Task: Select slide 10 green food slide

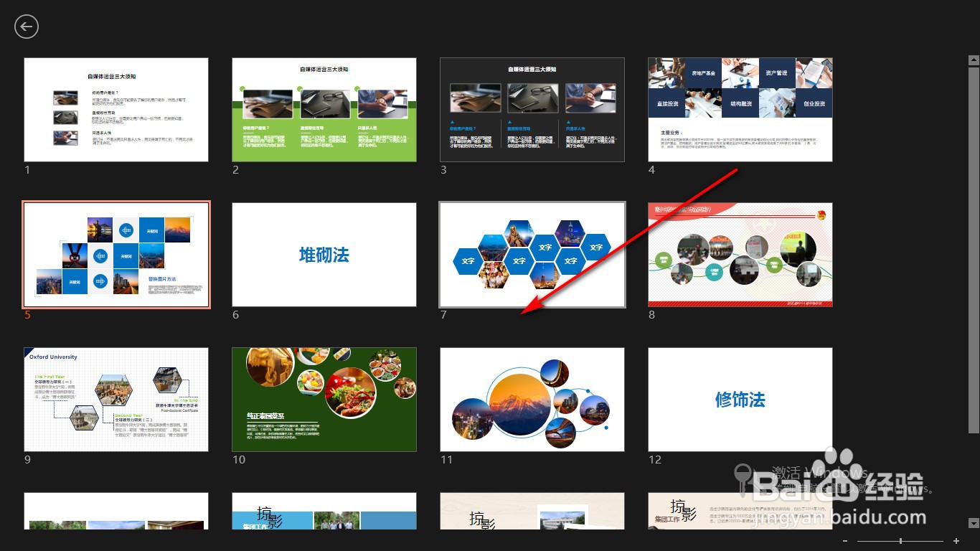Action: coord(324,400)
